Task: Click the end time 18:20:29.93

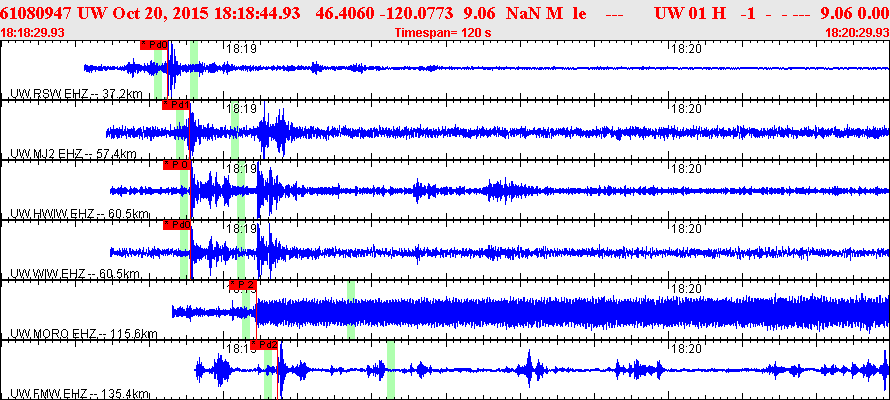Action: 857,33
